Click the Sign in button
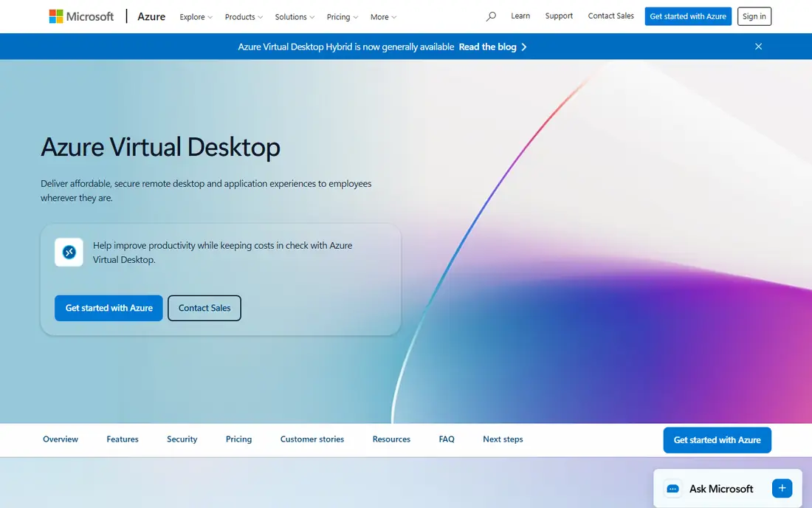This screenshot has height=508, width=812. pyautogui.click(x=754, y=16)
